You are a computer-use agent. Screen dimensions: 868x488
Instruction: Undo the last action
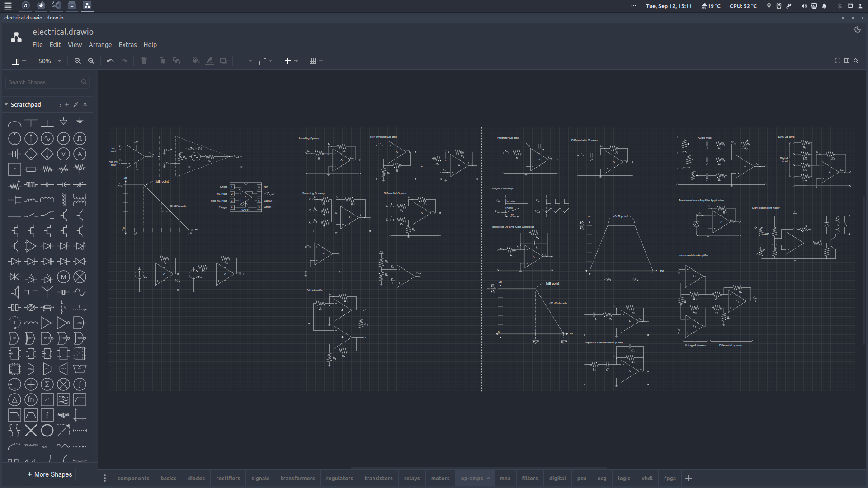(x=110, y=61)
